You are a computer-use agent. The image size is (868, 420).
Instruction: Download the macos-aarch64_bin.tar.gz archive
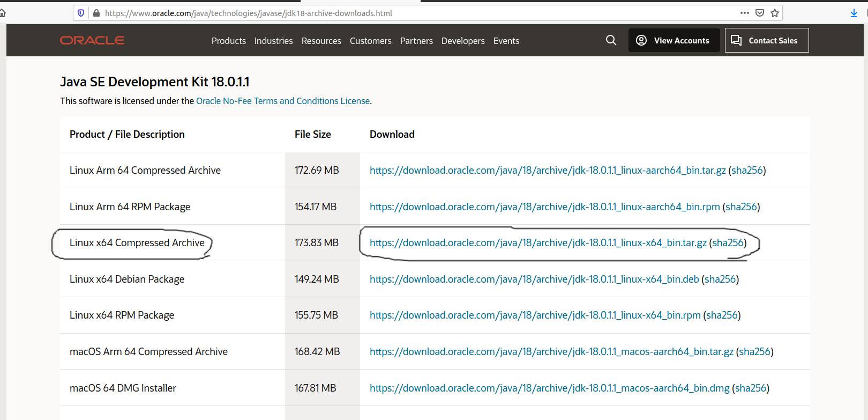(551, 351)
